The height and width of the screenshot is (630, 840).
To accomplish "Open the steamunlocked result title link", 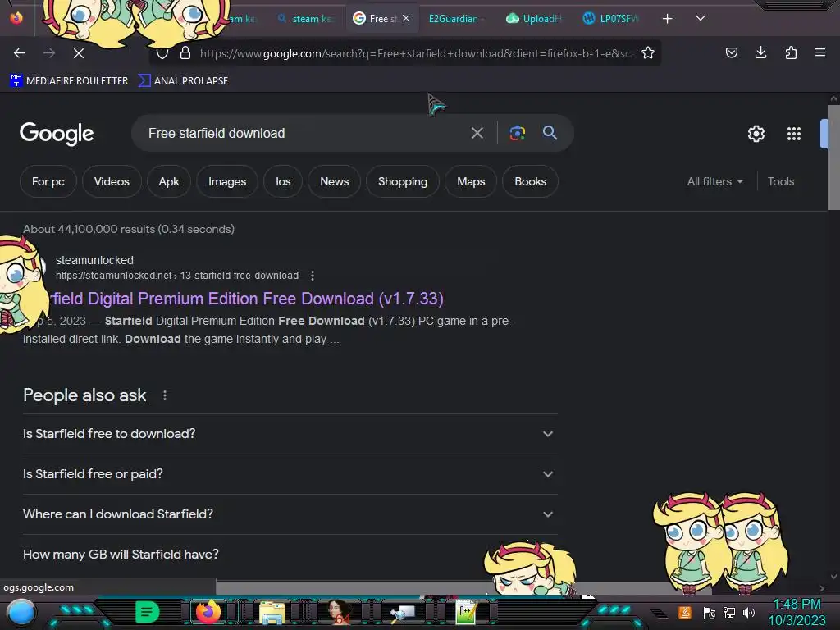I will [x=248, y=299].
